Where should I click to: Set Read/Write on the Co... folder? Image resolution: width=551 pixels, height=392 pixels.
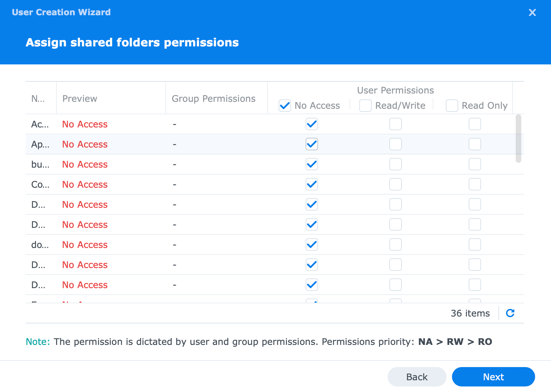click(x=396, y=184)
